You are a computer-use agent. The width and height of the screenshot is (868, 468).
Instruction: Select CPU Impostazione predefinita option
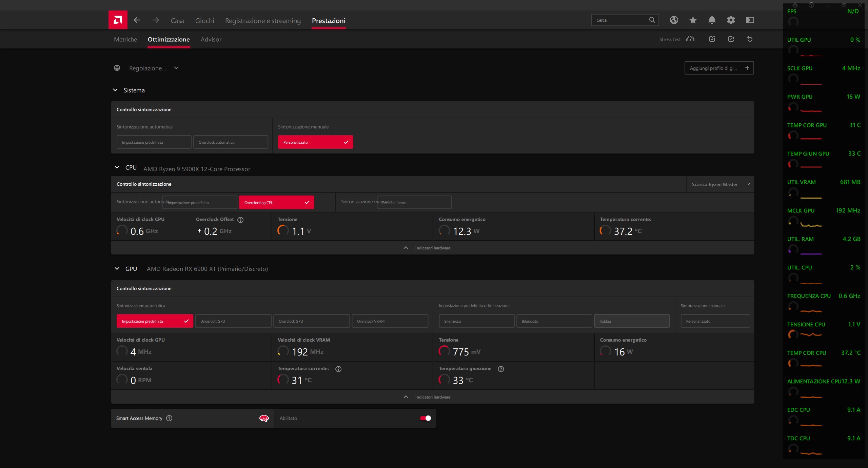(x=200, y=202)
